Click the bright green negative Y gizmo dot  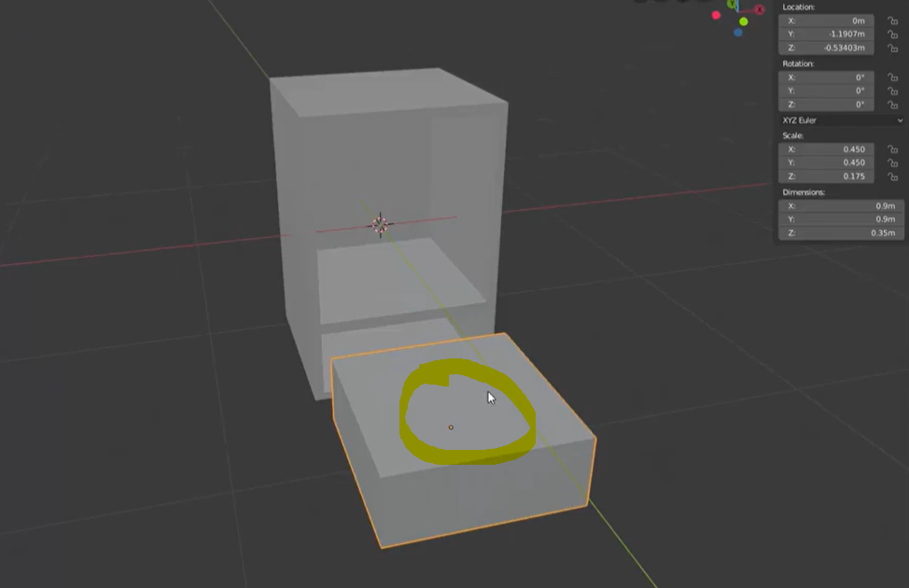[743, 21]
